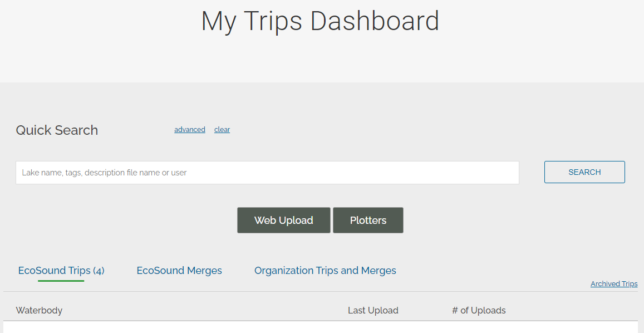Image resolution: width=644 pixels, height=333 pixels.
Task: Click the light header banner beside the title
Action: 534,41
